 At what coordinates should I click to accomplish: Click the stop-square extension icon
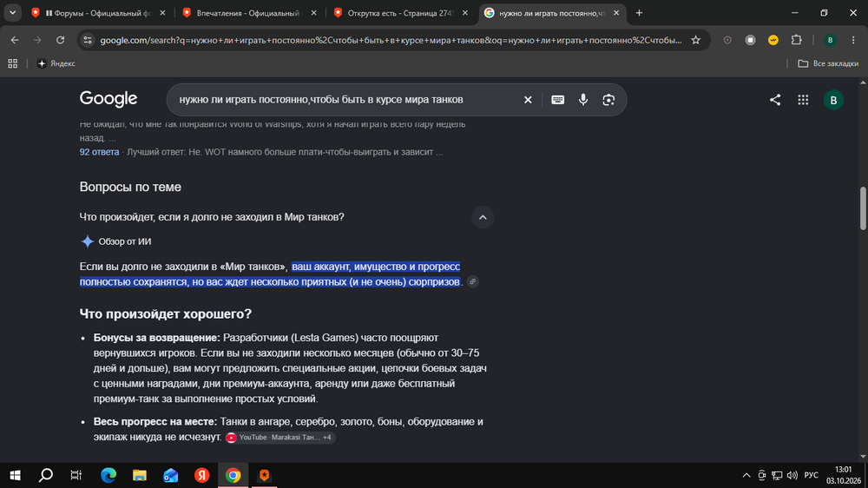pos(750,40)
